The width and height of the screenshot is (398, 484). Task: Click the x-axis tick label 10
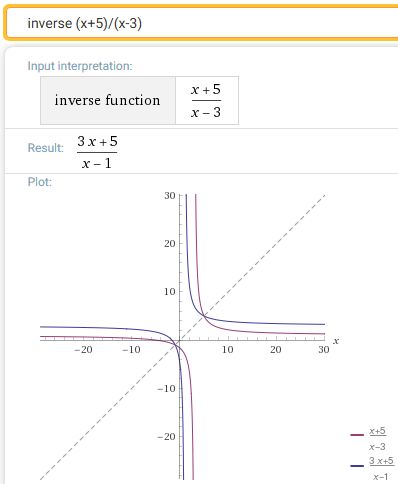coord(228,349)
